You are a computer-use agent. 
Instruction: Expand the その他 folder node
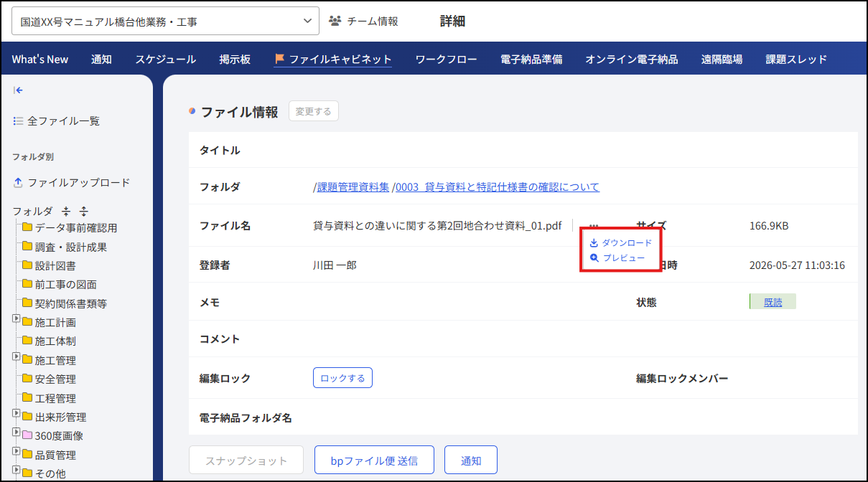point(16,470)
